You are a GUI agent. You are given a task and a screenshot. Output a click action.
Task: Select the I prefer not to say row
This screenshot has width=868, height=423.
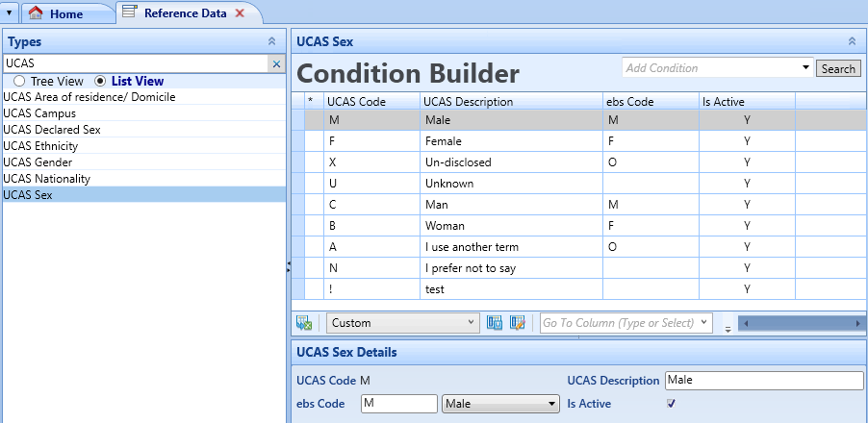[x=579, y=268]
